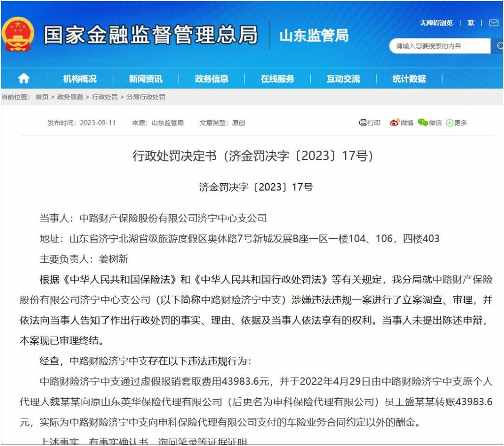Image resolution: width=504 pixels, height=446 pixels.
Task: Share article via Weibo icon
Action: [x=395, y=123]
